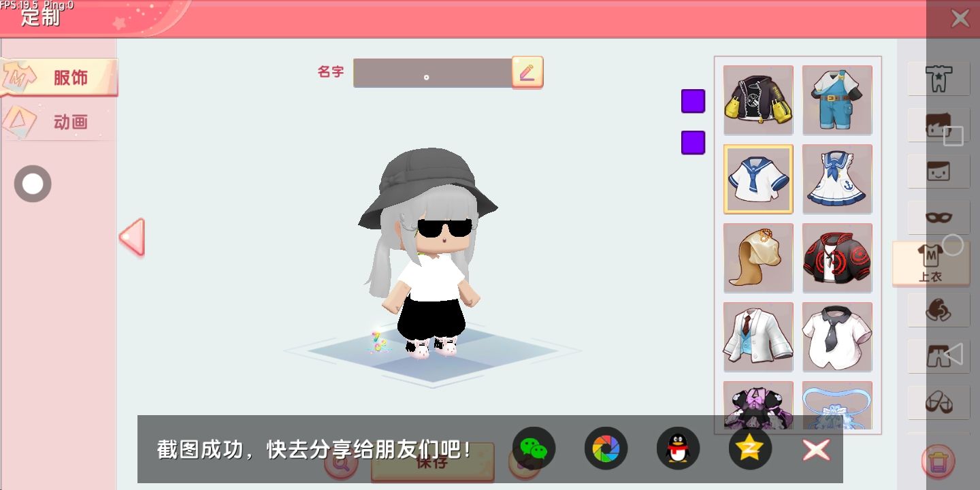
Task: Click the pink trash can icon
Action: click(x=938, y=461)
